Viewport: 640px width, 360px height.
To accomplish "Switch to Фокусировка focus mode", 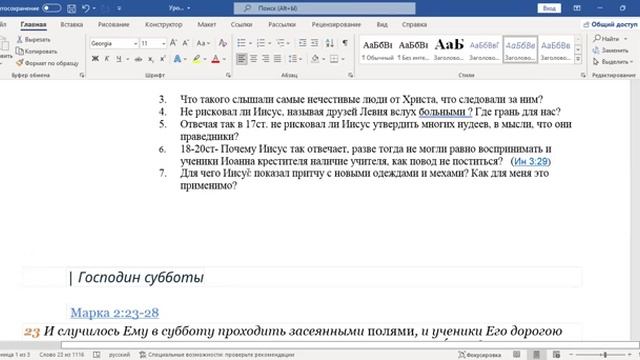I will (x=480, y=355).
